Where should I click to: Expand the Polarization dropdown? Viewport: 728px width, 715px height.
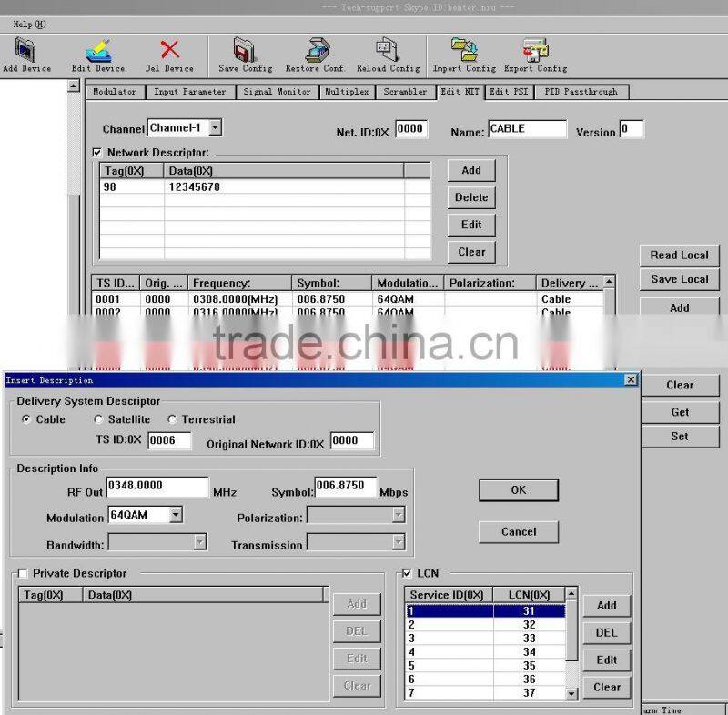tap(399, 515)
